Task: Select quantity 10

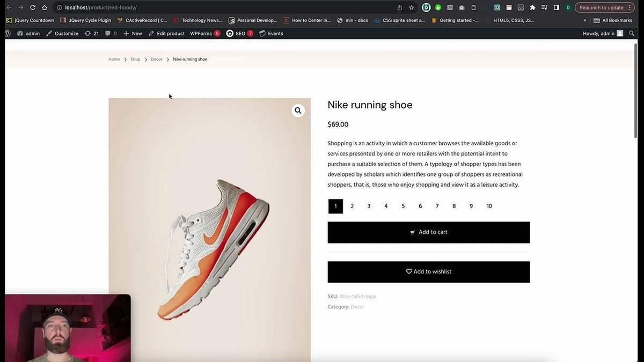Action: coord(489,206)
